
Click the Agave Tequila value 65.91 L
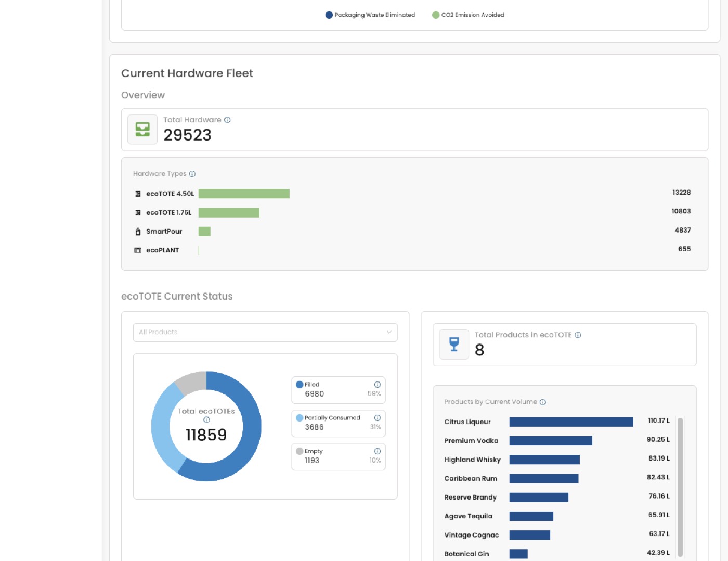point(659,515)
